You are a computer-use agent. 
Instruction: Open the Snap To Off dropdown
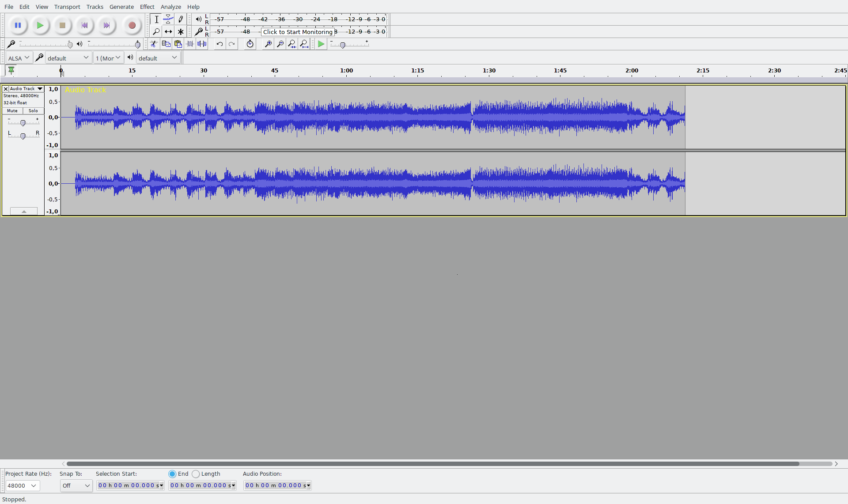click(x=76, y=485)
